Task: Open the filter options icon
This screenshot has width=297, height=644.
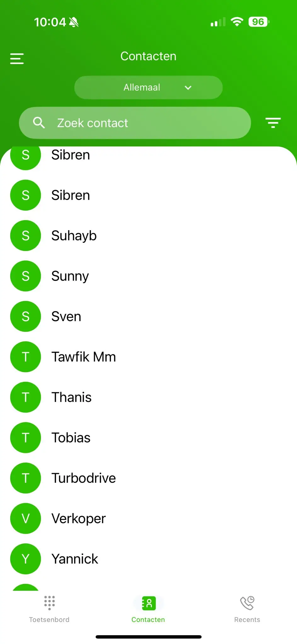Action: [273, 123]
